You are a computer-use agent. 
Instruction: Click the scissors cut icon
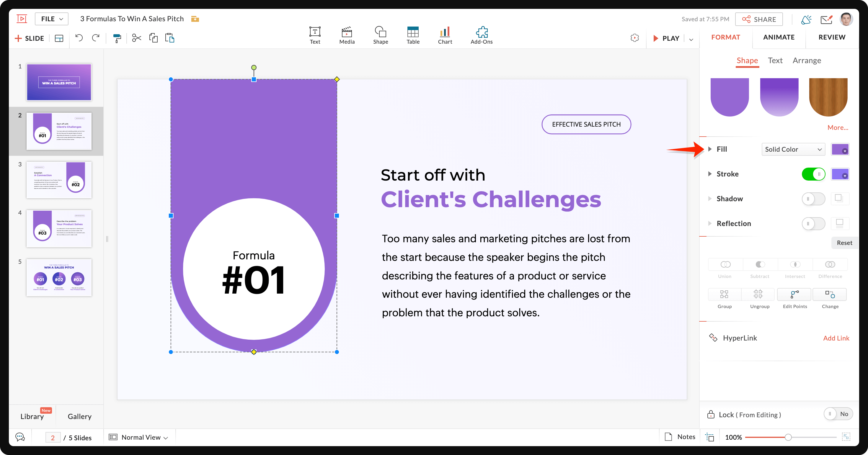click(136, 38)
